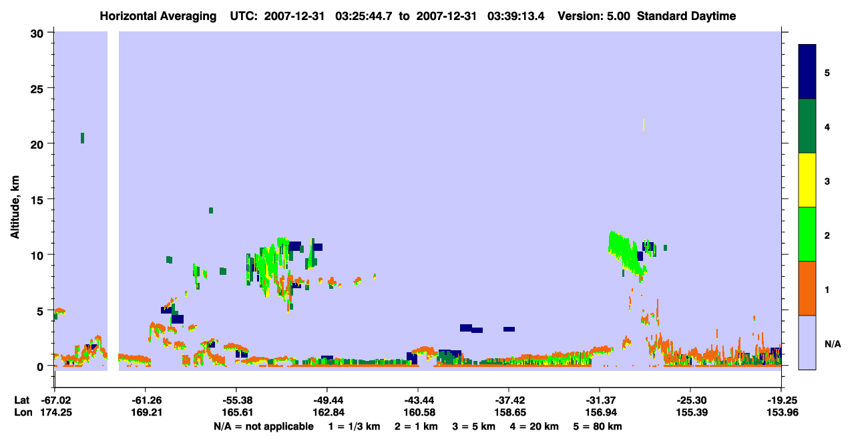
Task: Click the colorbar label '2'
Action: (827, 236)
